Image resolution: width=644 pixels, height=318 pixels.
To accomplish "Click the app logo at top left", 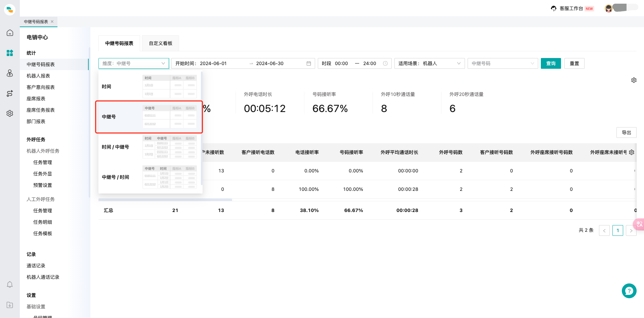I will [10, 10].
